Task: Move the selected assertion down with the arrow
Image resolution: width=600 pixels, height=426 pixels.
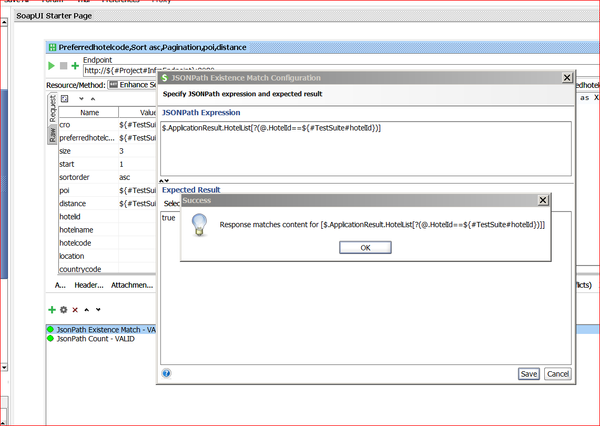Action: click(x=96, y=310)
